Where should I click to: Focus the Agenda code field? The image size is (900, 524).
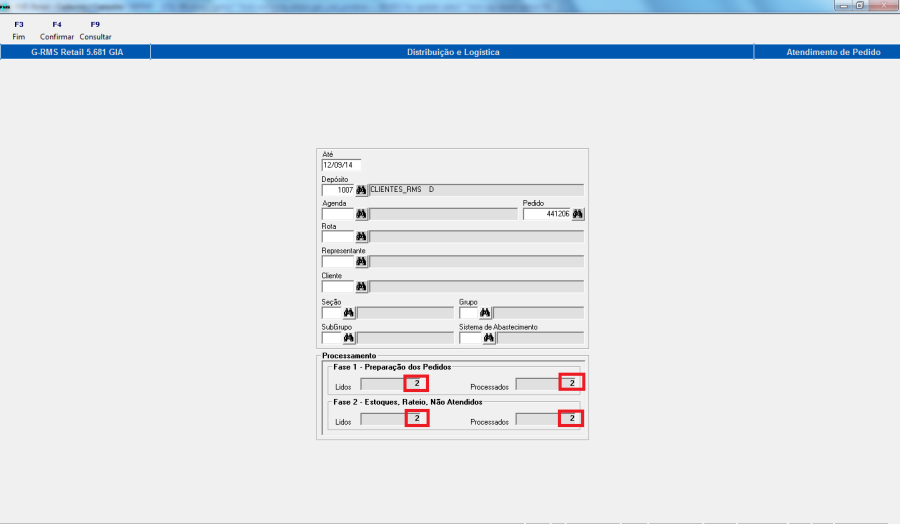click(338, 214)
